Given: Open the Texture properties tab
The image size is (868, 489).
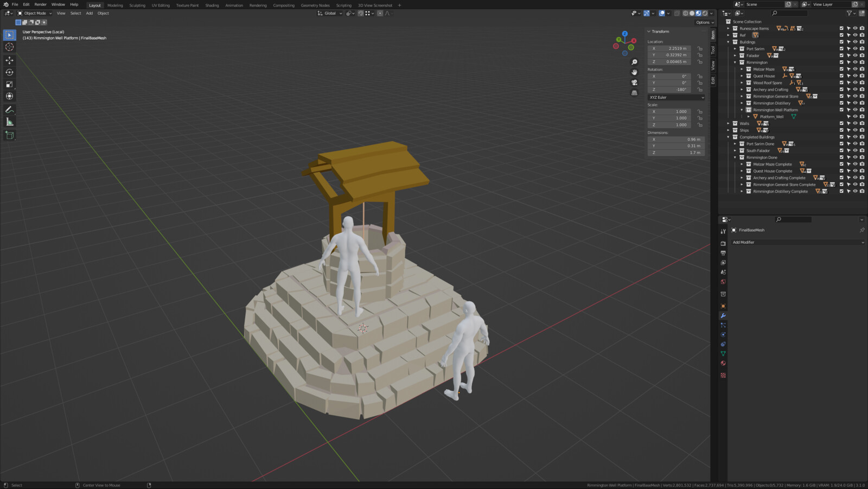Looking at the screenshot, I should tap(723, 375).
